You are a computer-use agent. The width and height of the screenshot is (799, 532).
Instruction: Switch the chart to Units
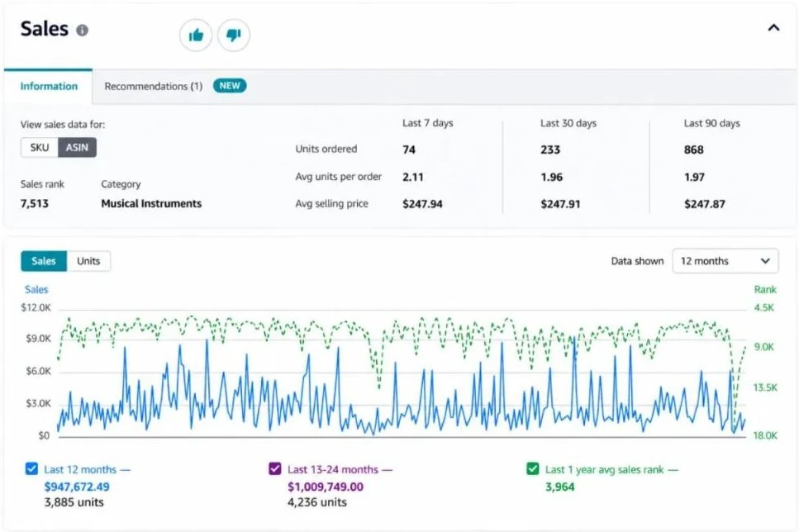(x=88, y=261)
